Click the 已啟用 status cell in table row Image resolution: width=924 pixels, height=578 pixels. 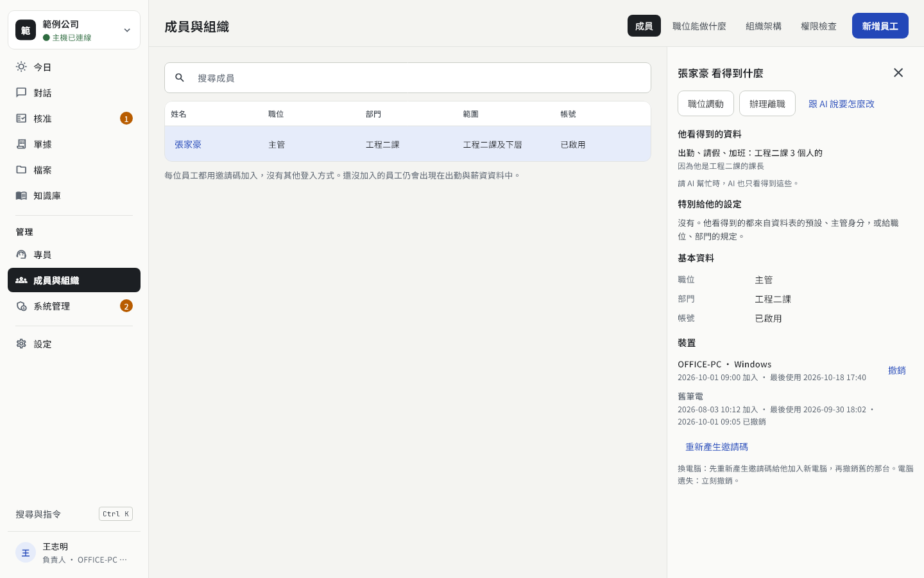[573, 144]
